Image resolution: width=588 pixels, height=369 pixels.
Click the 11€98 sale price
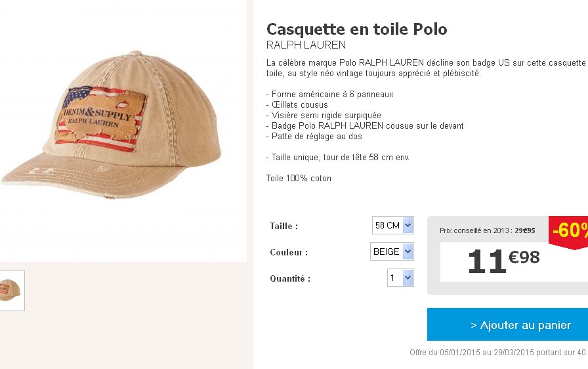pos(503,261)
